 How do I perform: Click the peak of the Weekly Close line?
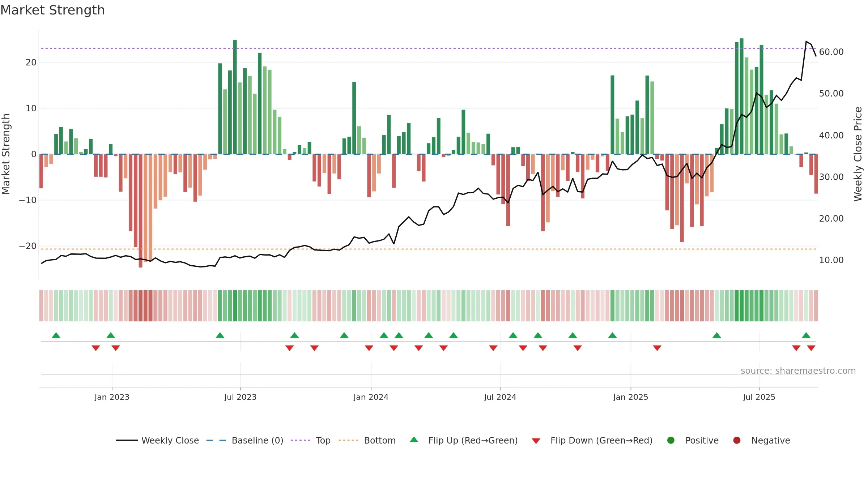point(806,42)
